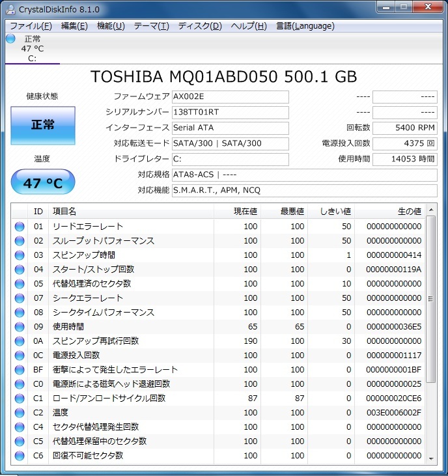Select the シークエラーレート attribute row
The height and width of the screenshot is (476, 448).
tap(218, 298)
